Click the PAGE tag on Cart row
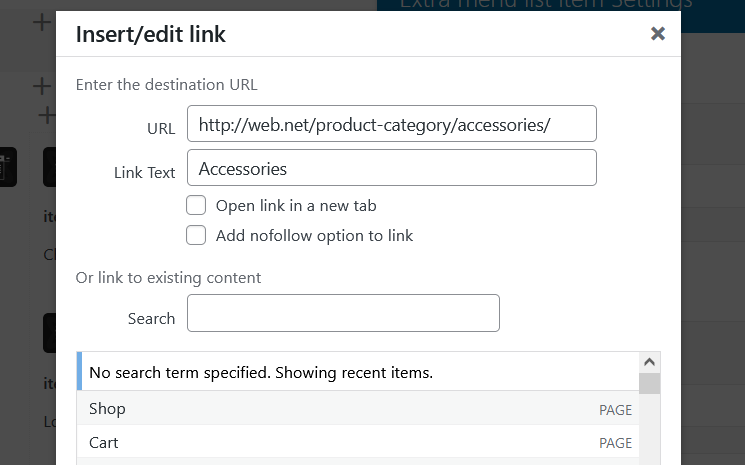Viewport: 745px width, 465px height. pyautogui.click(x=615, y=444)
